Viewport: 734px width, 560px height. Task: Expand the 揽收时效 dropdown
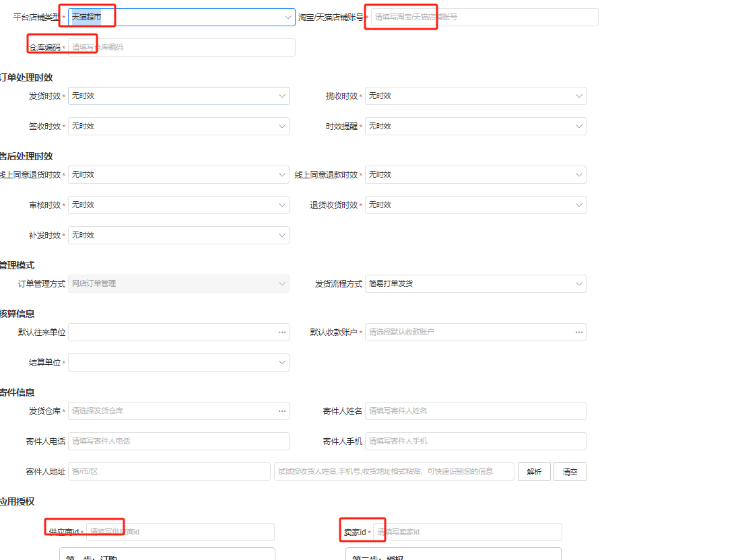click(475, 96)
